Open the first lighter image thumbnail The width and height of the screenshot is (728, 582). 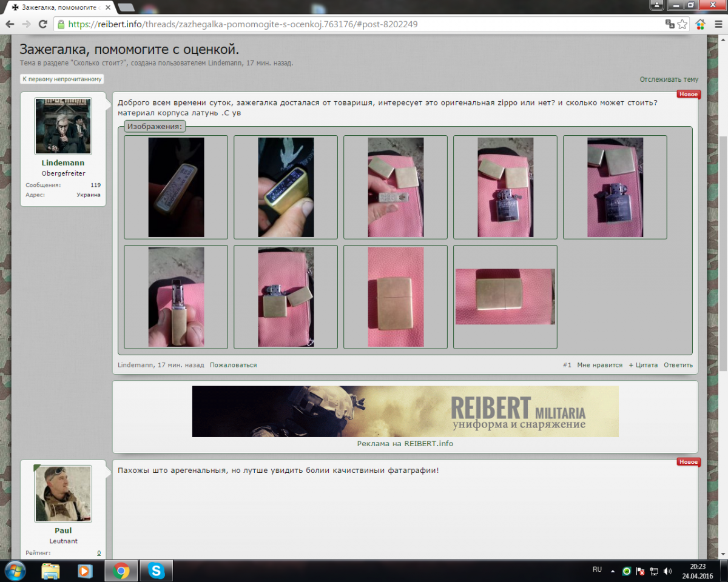point(176,187)
